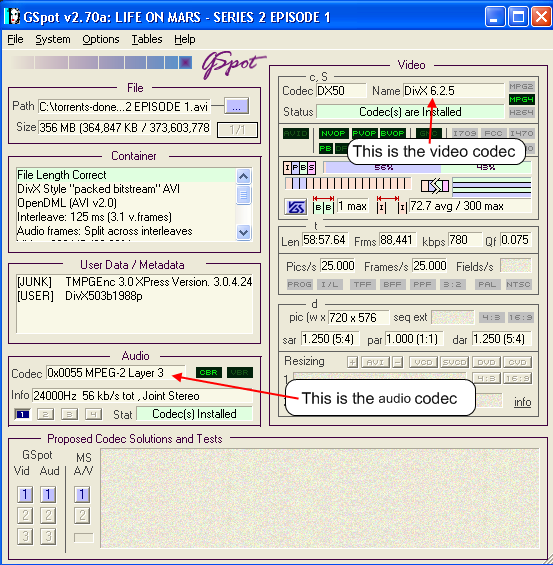Click the Container list scrollbar thumb
The width and height of the screenshot is (553, 565).
coord(244,195)
